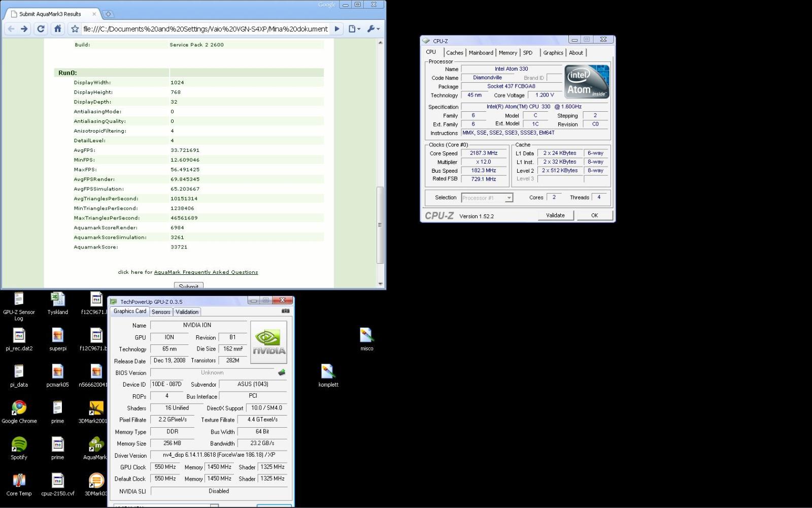This screenshot has height=508, width=812.
Task: Click Chrome's back arrow button
Action: (x=11, y=29)
